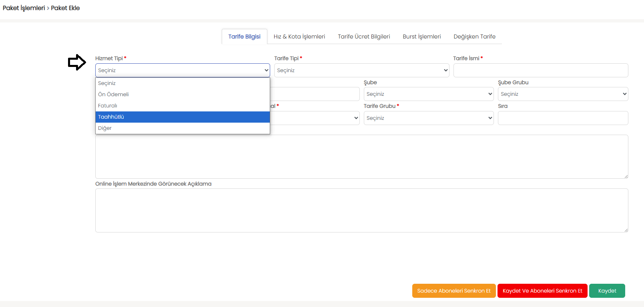Open the Şube dropdown
The height and width of the screenshot is (307, 644).
tap(428, 94)
